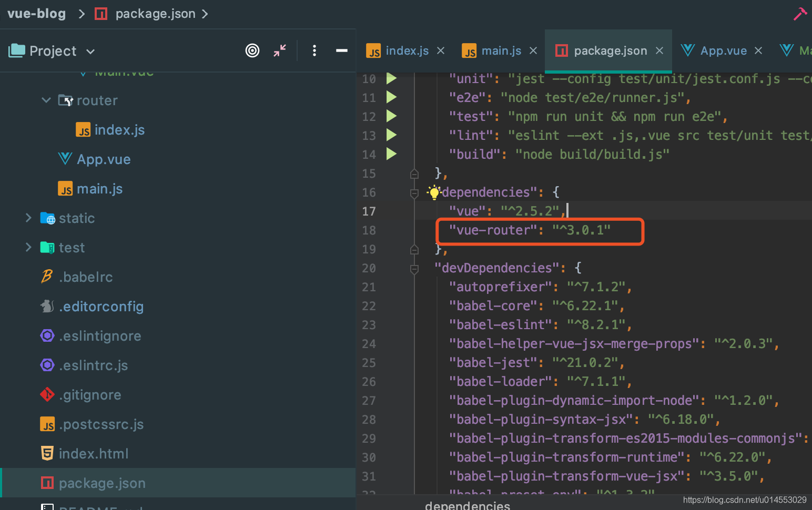Fold the dependencies block at line 16
Viewport: 812px width, 510px height.
point(414,193)
